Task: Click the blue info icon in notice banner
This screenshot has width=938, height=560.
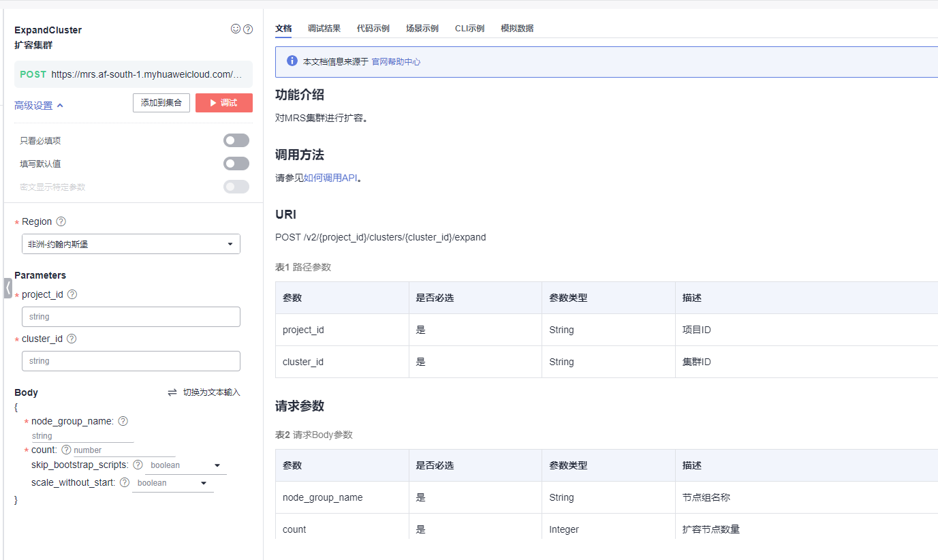Action: pyautogui.click(x=292, y=61)
